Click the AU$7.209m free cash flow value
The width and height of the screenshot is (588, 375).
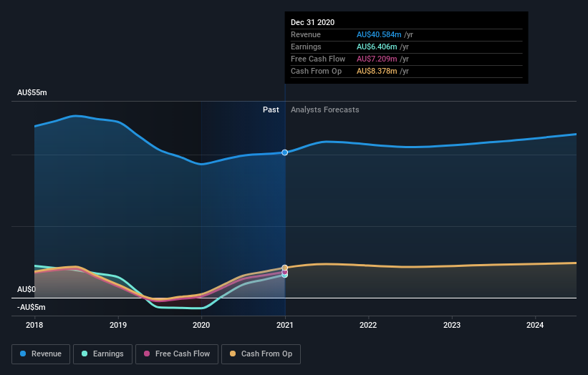pyautogui.click(x=377, y=59)
